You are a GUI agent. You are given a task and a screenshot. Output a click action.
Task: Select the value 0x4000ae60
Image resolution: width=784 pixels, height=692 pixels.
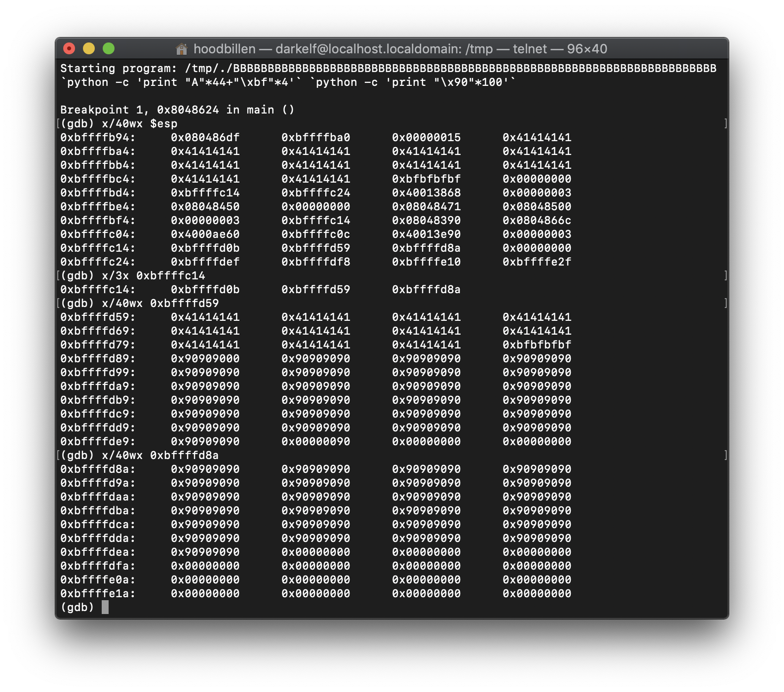tap(205, 234)
